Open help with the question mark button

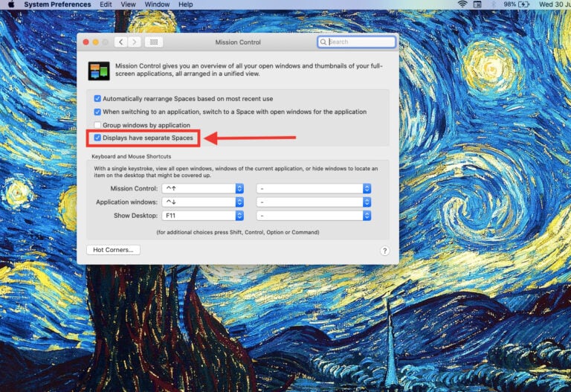click(x=384, y=251)
